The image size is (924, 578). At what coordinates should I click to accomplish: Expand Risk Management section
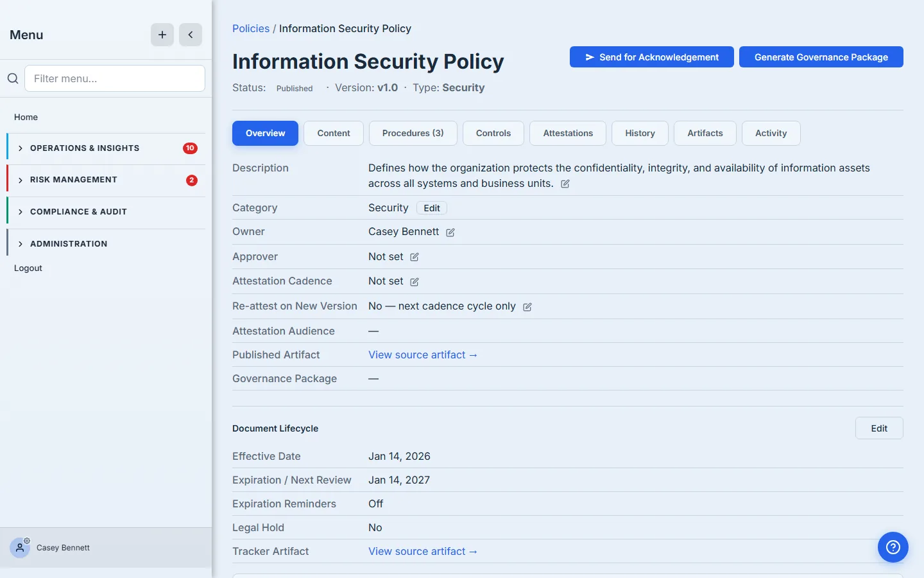[107, 180]
